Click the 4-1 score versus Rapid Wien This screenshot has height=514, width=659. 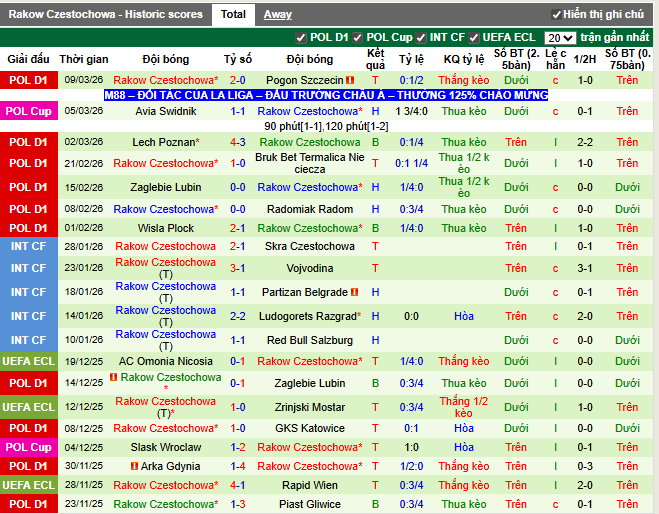pos(237,485)
